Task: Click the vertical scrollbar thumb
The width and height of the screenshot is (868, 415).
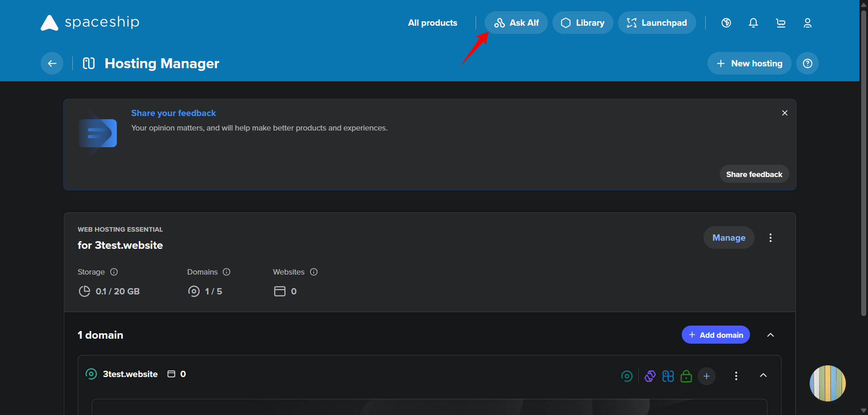Action: pos(863,163)
